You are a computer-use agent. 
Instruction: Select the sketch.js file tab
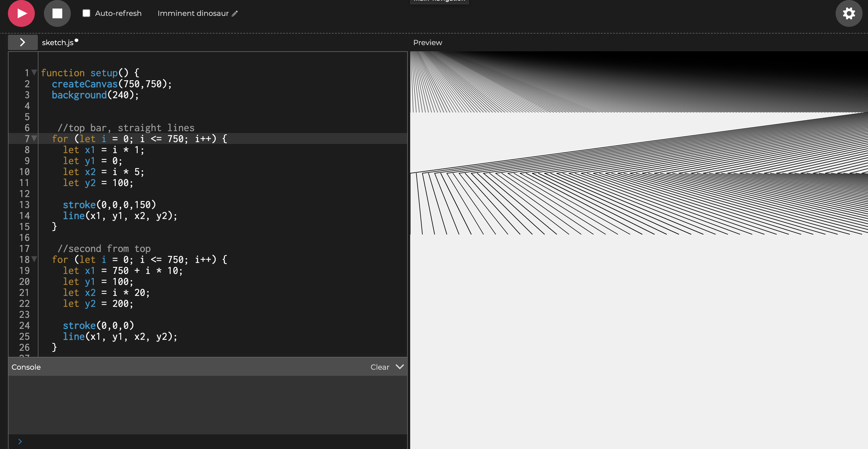coord(58,42)
